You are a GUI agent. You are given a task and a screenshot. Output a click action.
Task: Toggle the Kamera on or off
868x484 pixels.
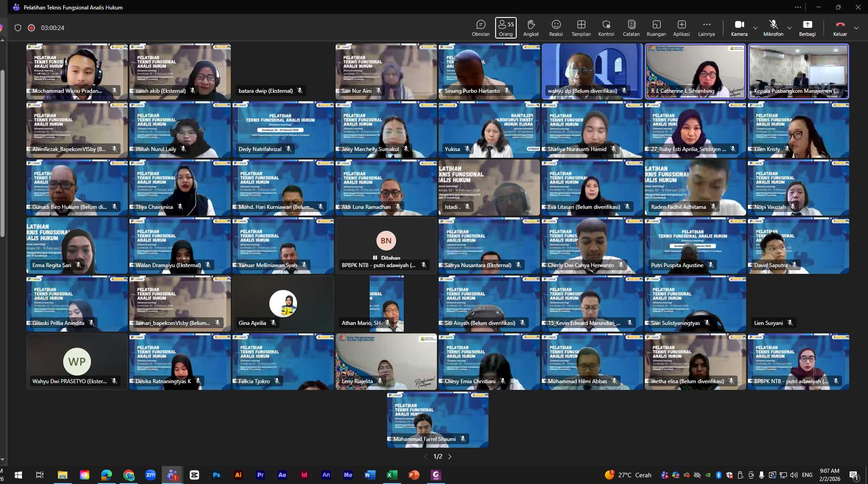(739, 28)
